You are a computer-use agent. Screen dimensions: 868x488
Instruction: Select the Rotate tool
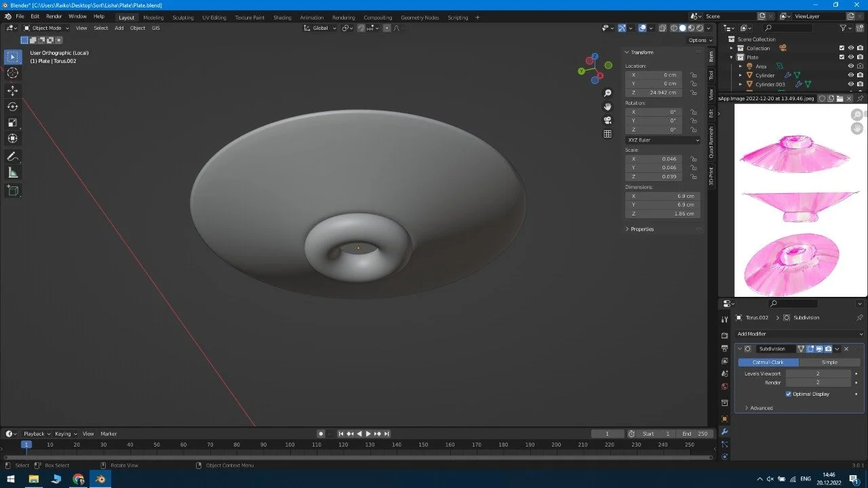13,106
